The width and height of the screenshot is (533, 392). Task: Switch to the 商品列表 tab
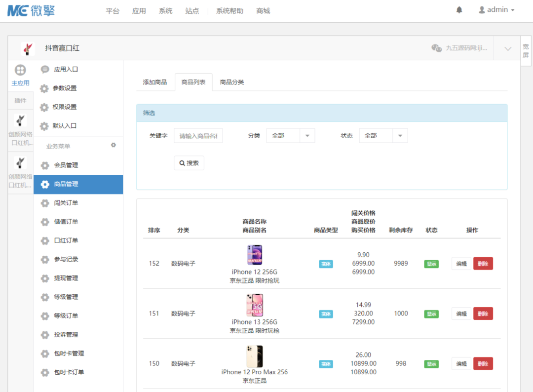[x=193, y=82]
